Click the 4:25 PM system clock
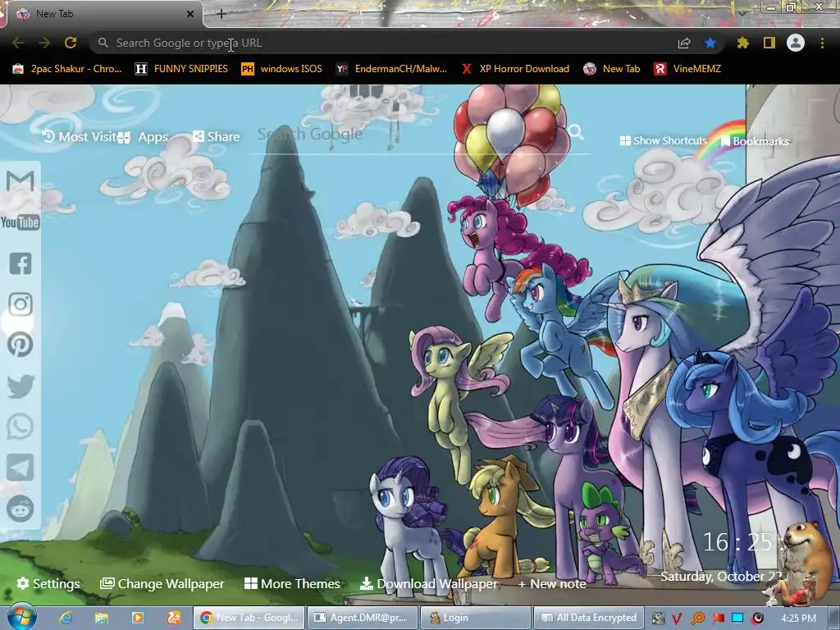 tap(799, 619)
